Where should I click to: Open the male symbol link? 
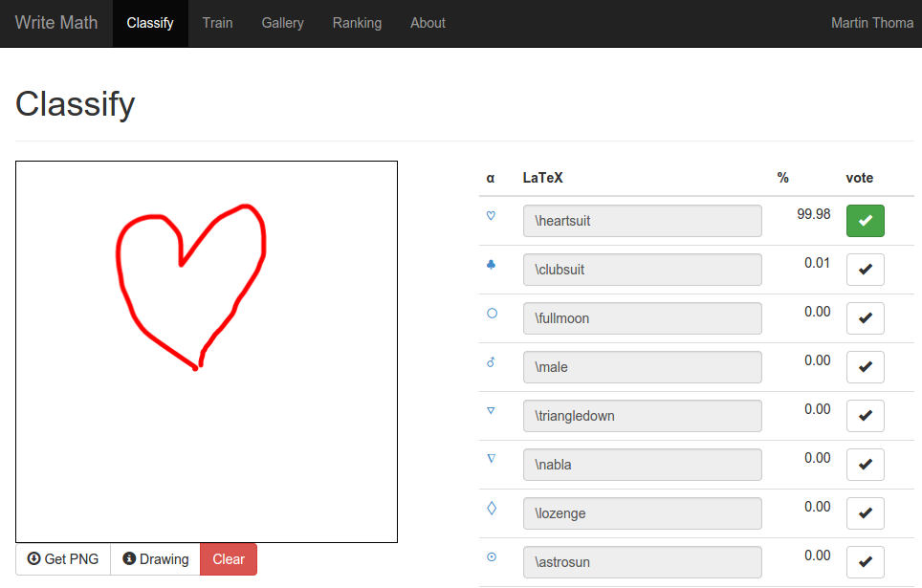(x=491, y=362)
